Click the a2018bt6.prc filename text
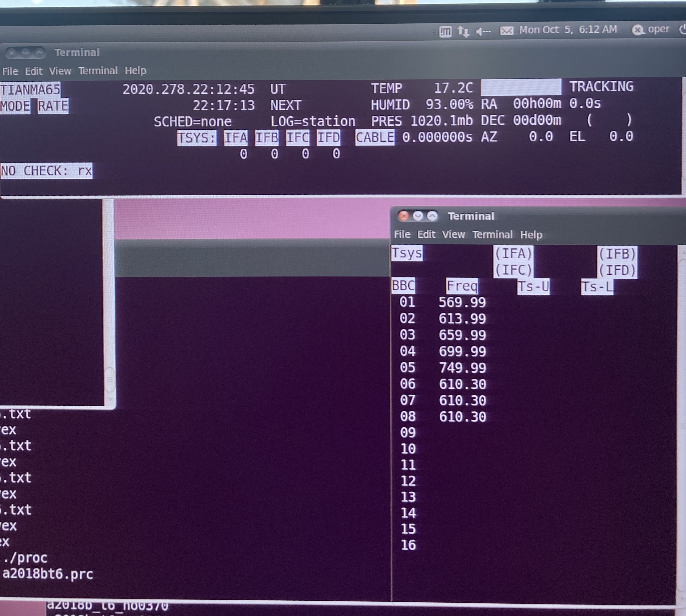The height and width of the screenshot is (616, 686). pyautogui.click(x=48, y=574)
